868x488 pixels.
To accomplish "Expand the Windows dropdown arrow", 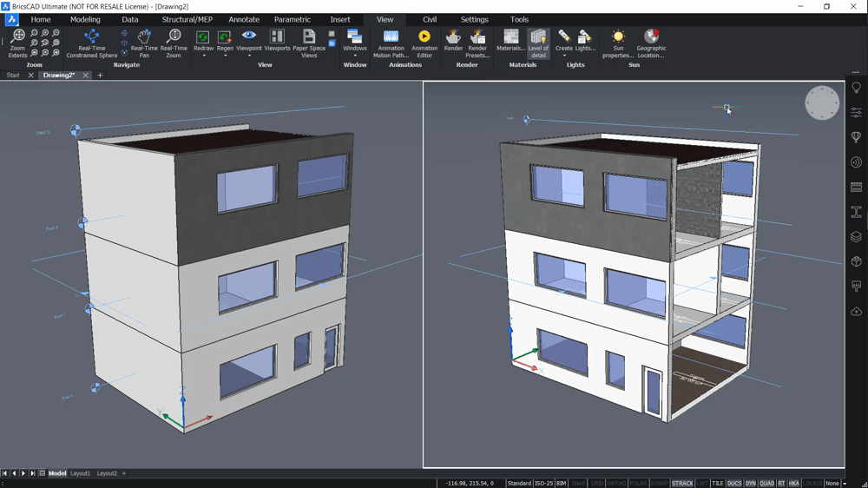I will 355,56.
